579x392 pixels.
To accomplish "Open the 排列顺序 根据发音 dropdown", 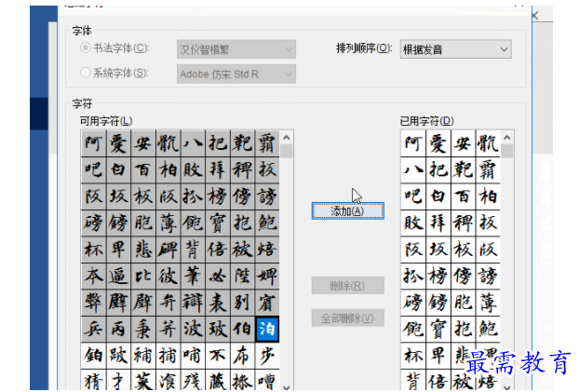I will point(456,49).
